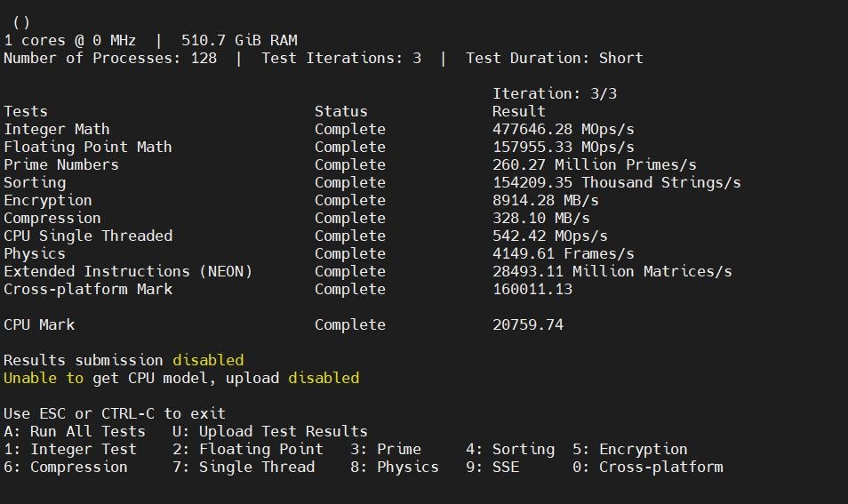The image size is (848, 504).
Task: Click the yellow 'disabled' text after Results submission
Action: (208, 360)
